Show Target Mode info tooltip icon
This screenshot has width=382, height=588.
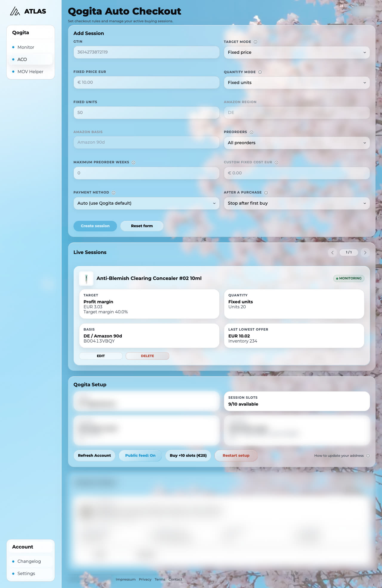click(x=255, y=42)
